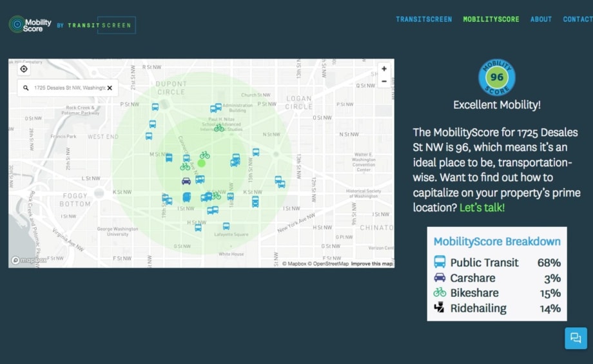The width and height of the screenshot is (593, 364).
Task: Clear the address with the X icon
Action: (110, 88)
